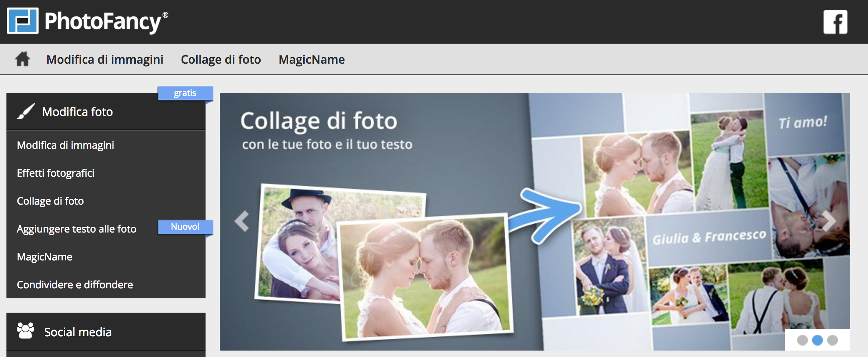
Task: Show previous slide with left arrow
Action: [242, 221]
